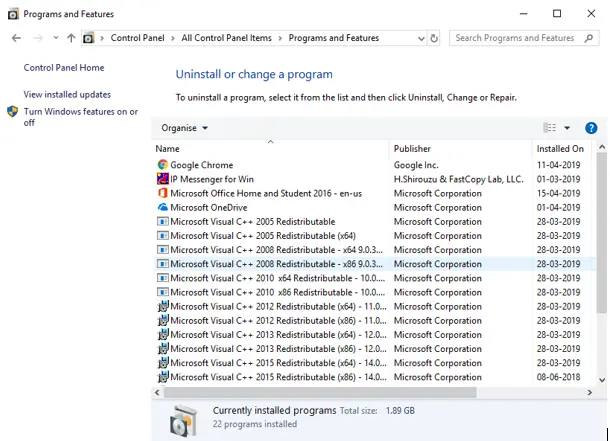
Task: Open Turn Windows features on or off
Action: point(81,117)
